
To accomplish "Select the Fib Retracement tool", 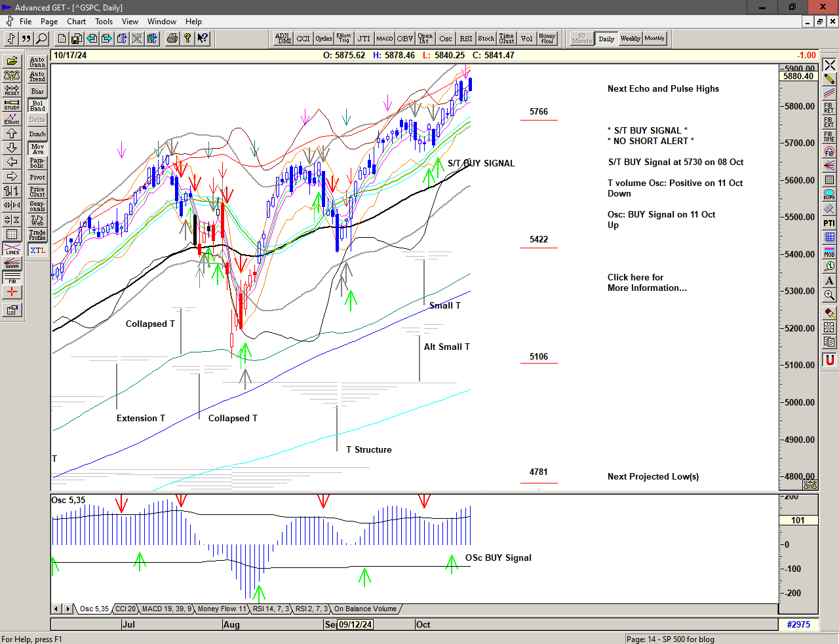I will click(x=829, y=107).
